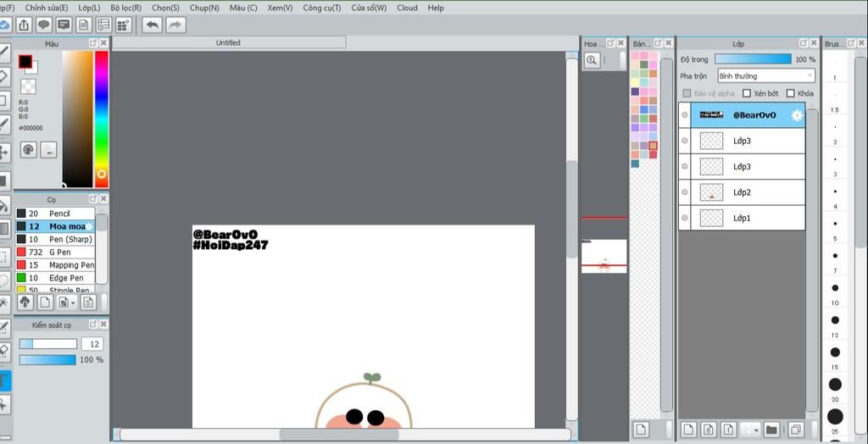Add new brush using page icon in Cọ panel

pyautogui.click(x=44, y=302)
